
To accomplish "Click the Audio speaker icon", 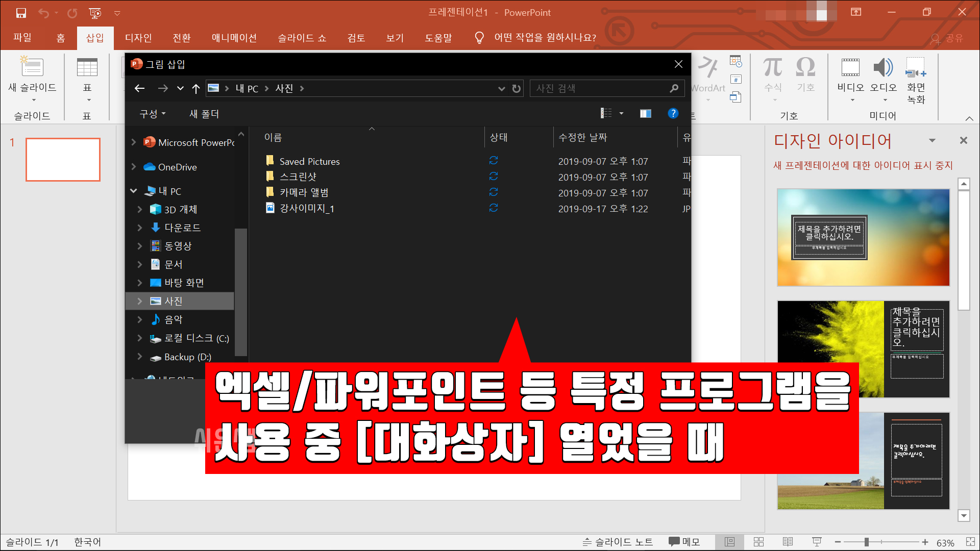I will pyautogui.click(x=883, y=68).
